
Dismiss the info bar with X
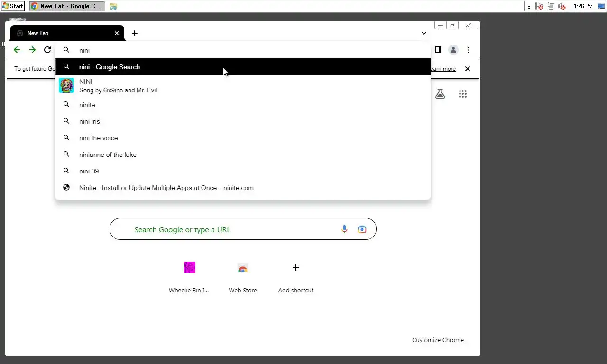(x=468, y=69)
